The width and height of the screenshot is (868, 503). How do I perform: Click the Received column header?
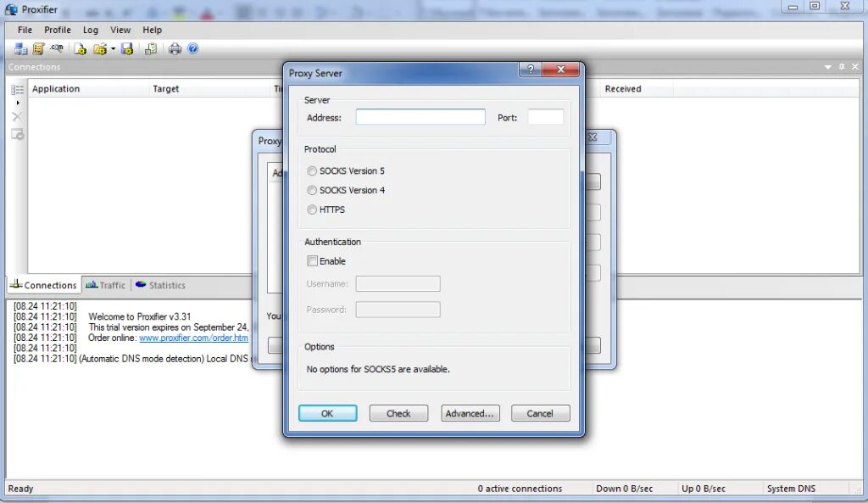pyautogui.click(x=637, y=88)
